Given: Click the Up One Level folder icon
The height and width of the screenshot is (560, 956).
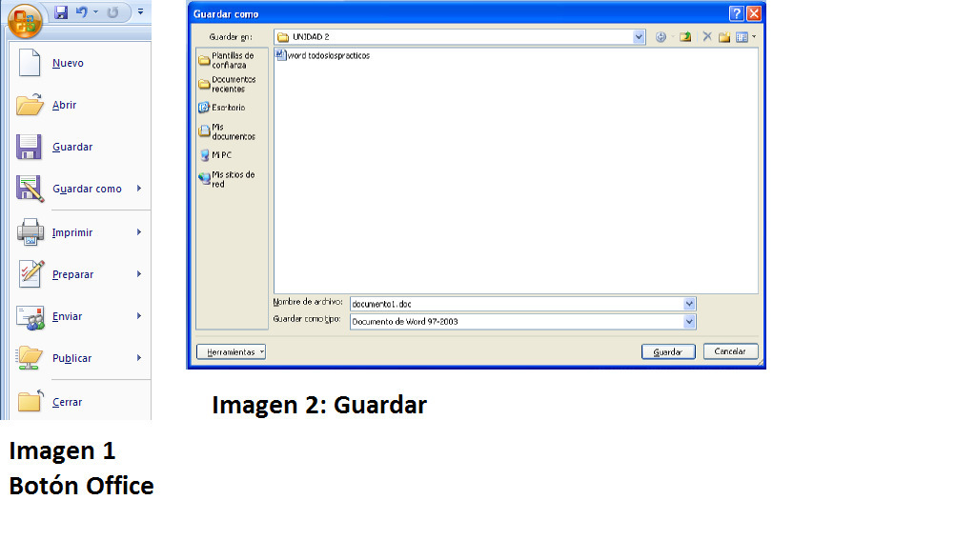Looking at the screenshot, I should point(684,37).
